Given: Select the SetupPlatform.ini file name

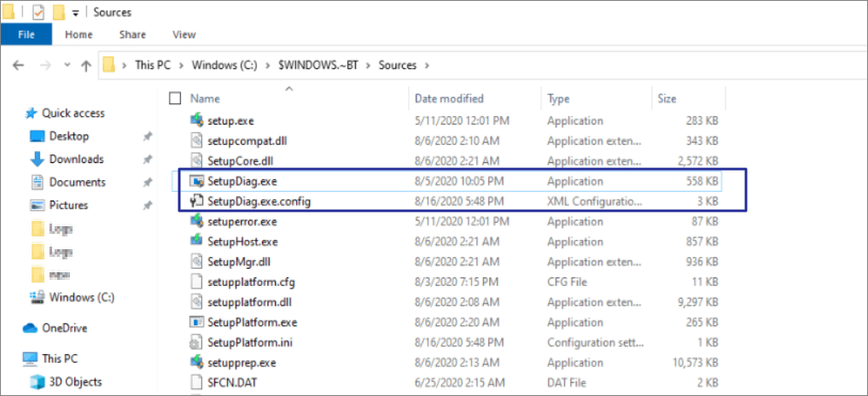Looking at the screenshot, I should 250,342.
